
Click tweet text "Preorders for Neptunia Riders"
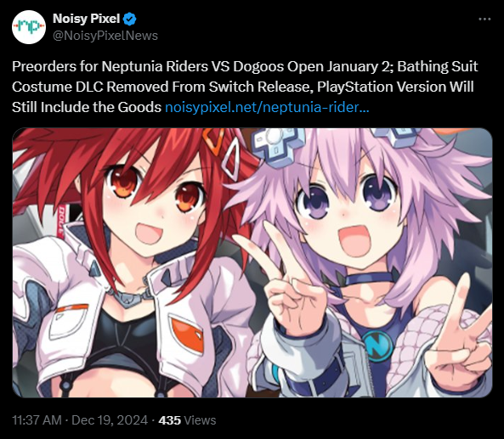(x=110, y=66)
